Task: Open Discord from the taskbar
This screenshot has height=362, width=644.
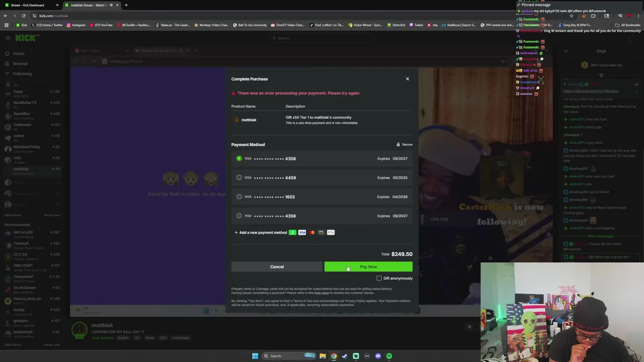Action: click(x=378, y=356)
